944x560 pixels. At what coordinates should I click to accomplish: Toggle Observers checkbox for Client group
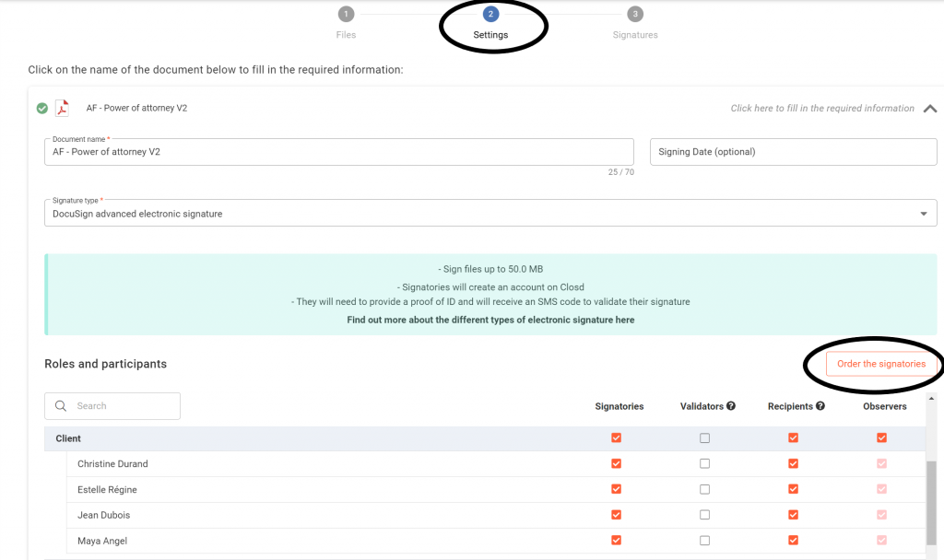[x=881, y=438]
